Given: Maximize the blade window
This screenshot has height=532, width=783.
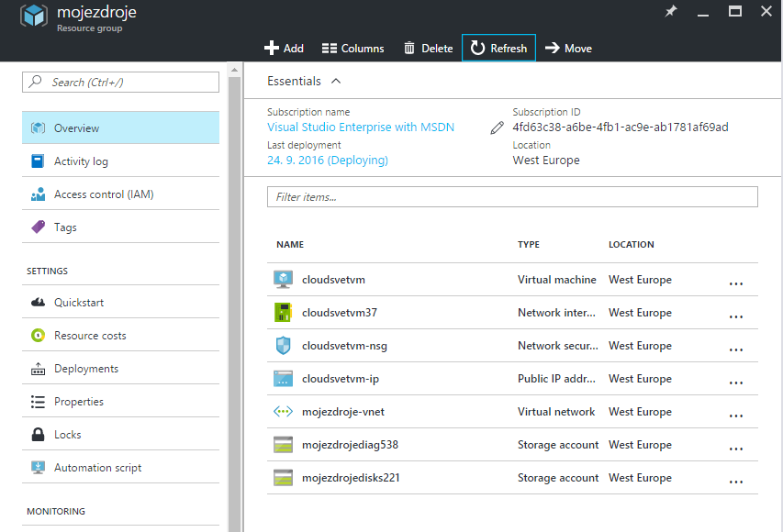Looking at the screenshot, I should coord(734,11).
